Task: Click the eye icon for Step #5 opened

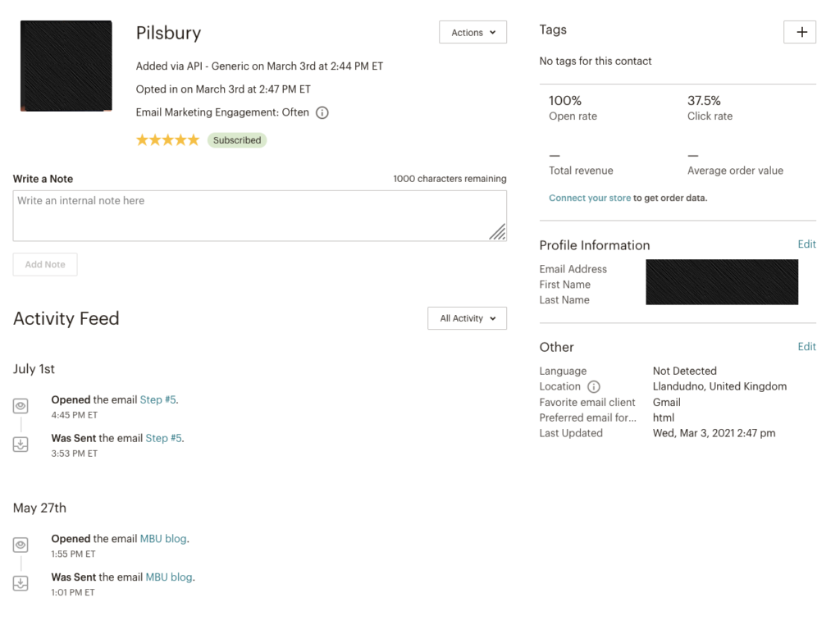Action: pos(21,406)
